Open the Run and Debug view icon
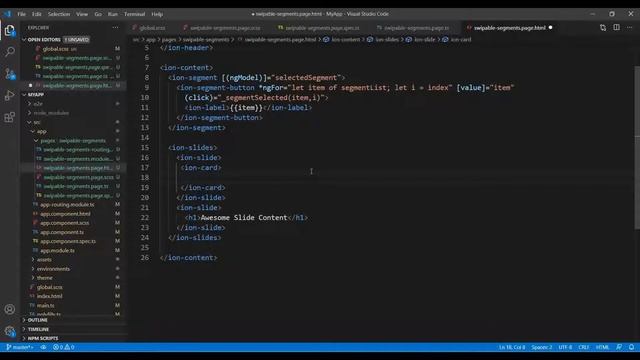This screenshot has width=640, height=360. point(9,96)
